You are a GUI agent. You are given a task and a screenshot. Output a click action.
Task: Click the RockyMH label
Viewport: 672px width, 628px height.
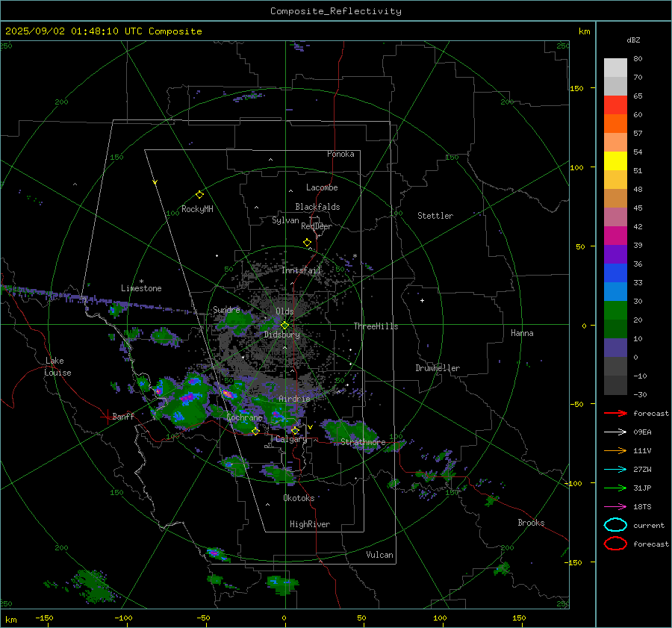point(197,209)
